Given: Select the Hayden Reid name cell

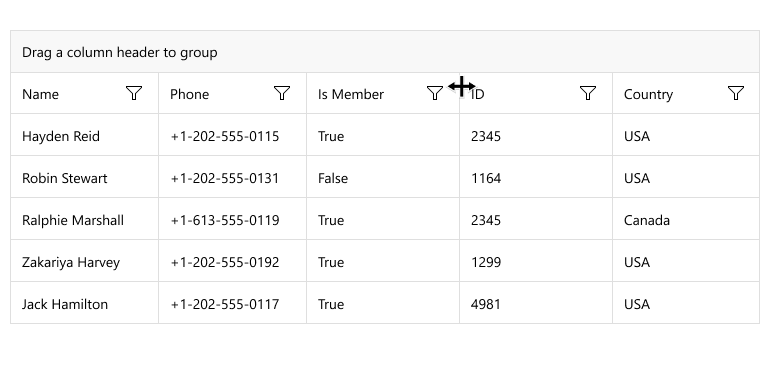Looking at the screenshot, I should 84,135.
